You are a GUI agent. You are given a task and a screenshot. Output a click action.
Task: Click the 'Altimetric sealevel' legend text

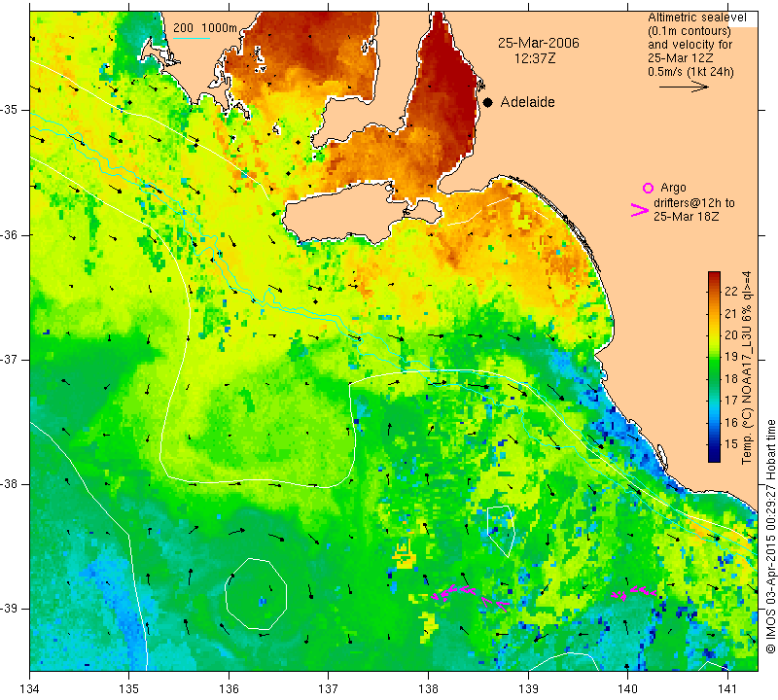pyautogui.click(x=696, y=17)
